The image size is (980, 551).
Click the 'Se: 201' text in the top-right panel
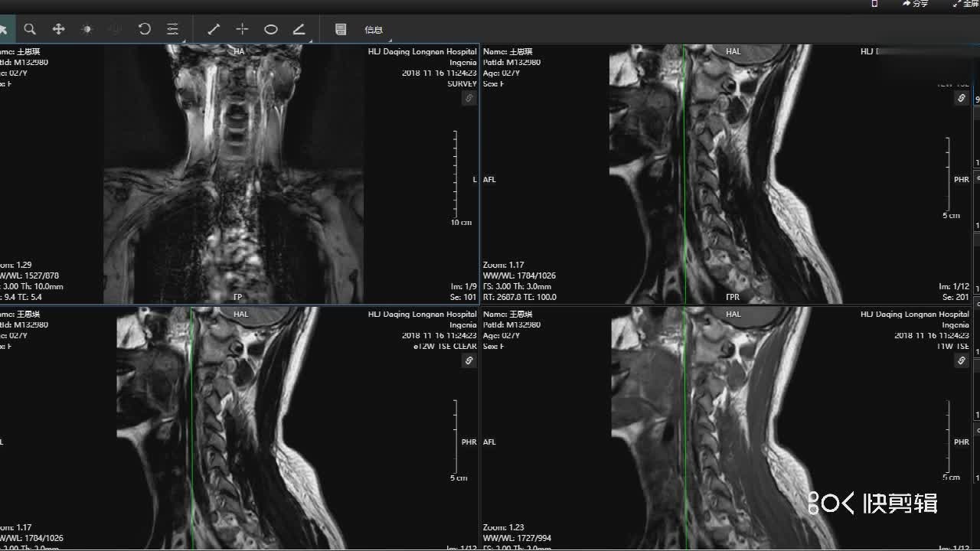point(955,298)
